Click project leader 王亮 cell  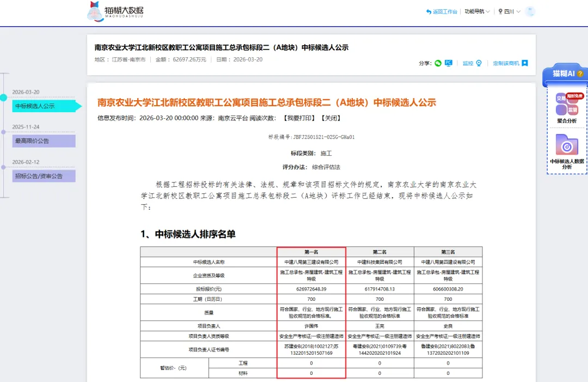tap(379, 326)
